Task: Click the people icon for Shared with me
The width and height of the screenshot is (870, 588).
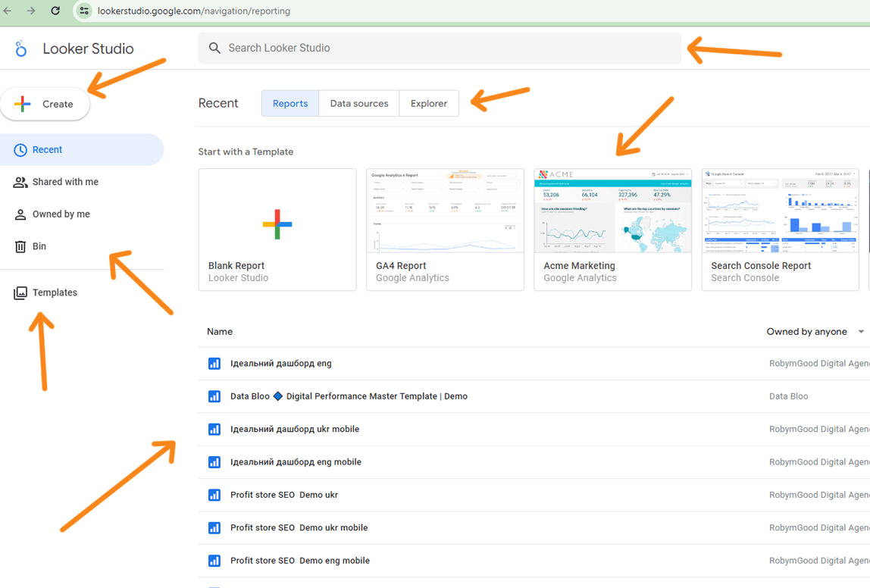Action: tap(20, 182)
